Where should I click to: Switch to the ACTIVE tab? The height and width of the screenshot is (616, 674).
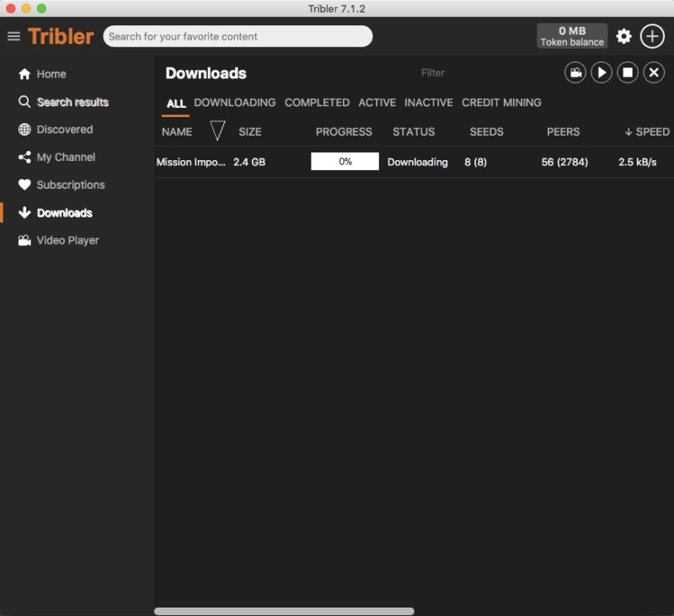(x=377, y=103)
